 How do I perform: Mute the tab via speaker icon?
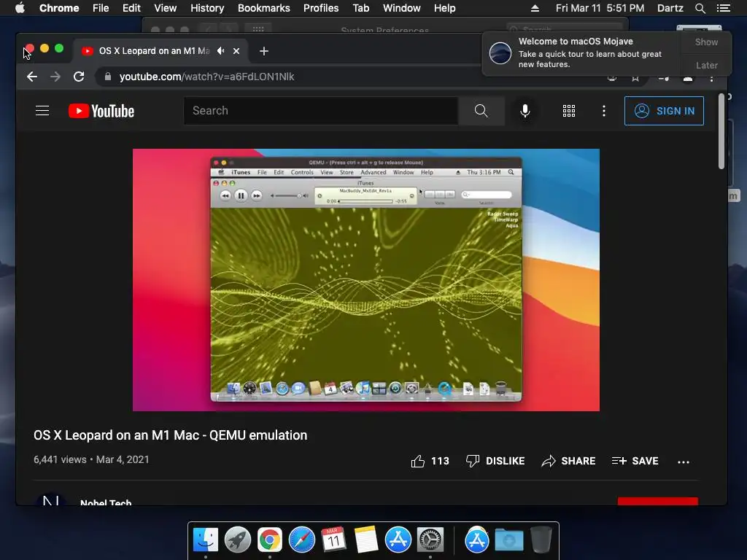point(220,50)
